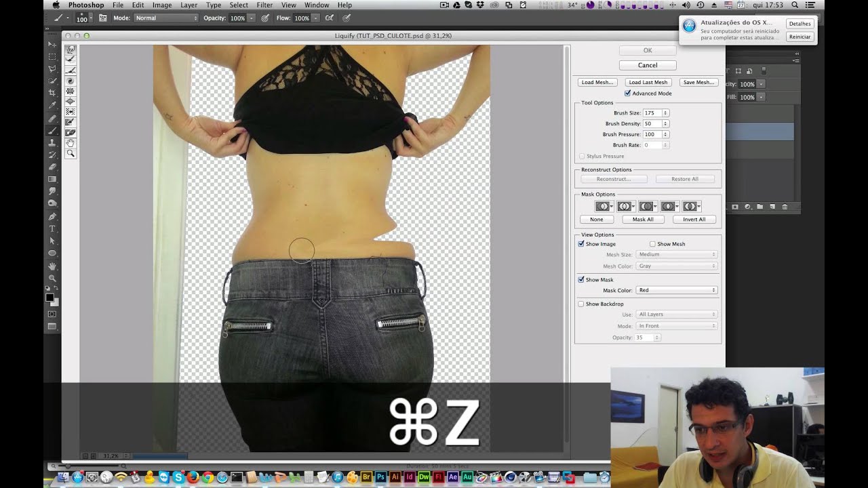Click Reiniciar in the update notification
Viewport: 868px width, 488px height.
[x=800, y=37]
